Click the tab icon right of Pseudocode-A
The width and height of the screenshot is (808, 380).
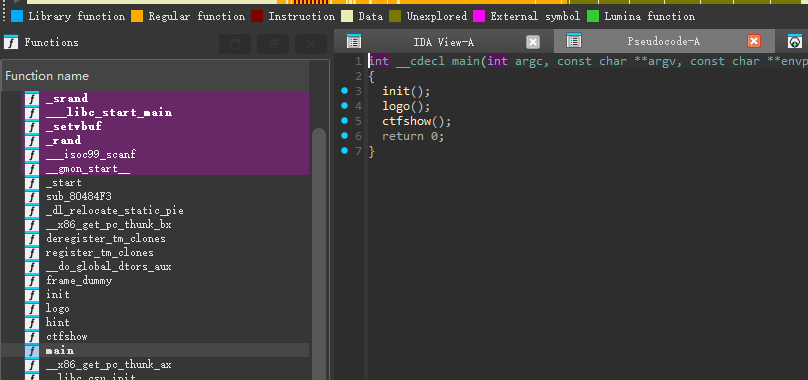[796, 41]
